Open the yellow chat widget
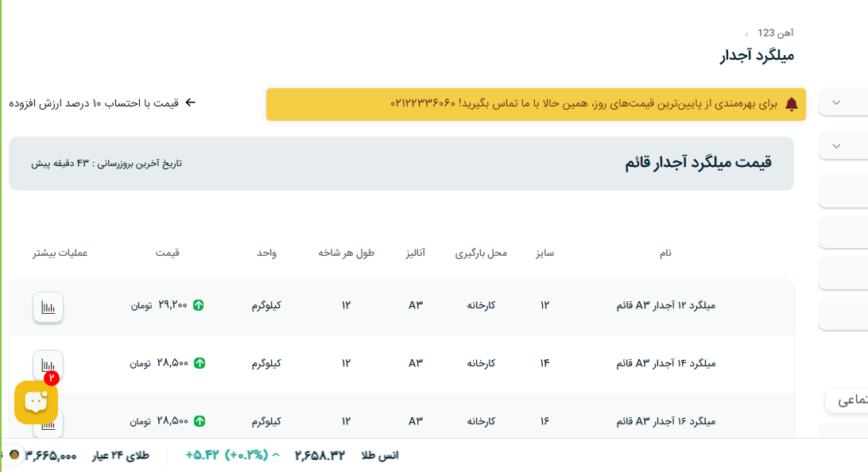Viewport: 868px width, 472px height. [36, 402]
